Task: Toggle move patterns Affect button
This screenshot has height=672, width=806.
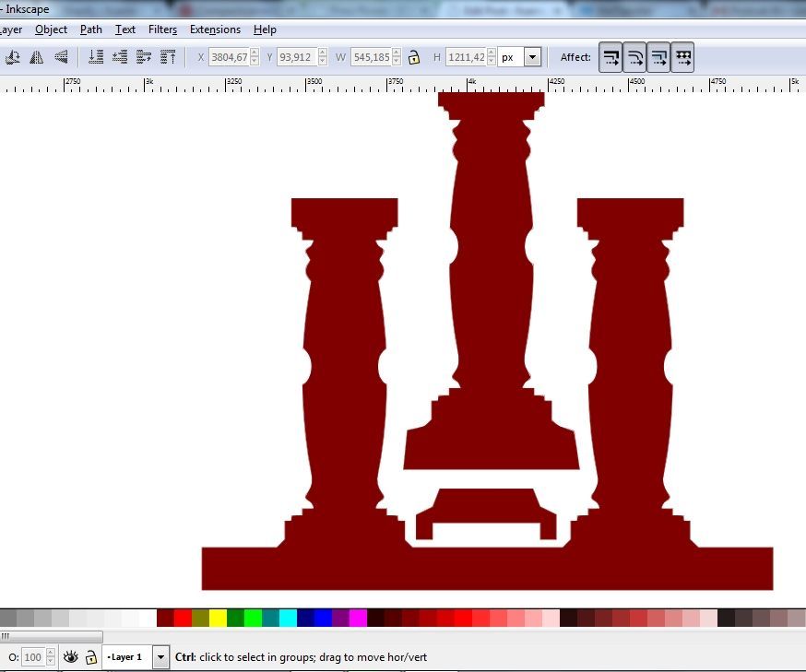Action: [682, 57]
